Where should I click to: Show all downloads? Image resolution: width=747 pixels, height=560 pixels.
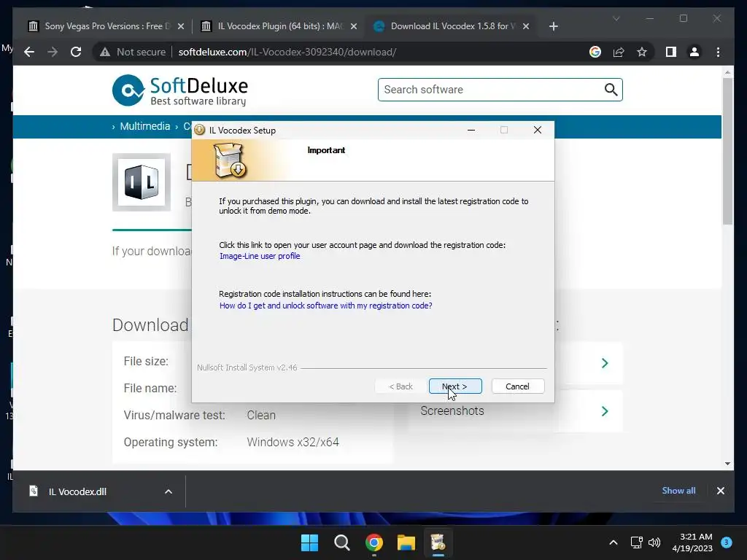click(678, 491)
